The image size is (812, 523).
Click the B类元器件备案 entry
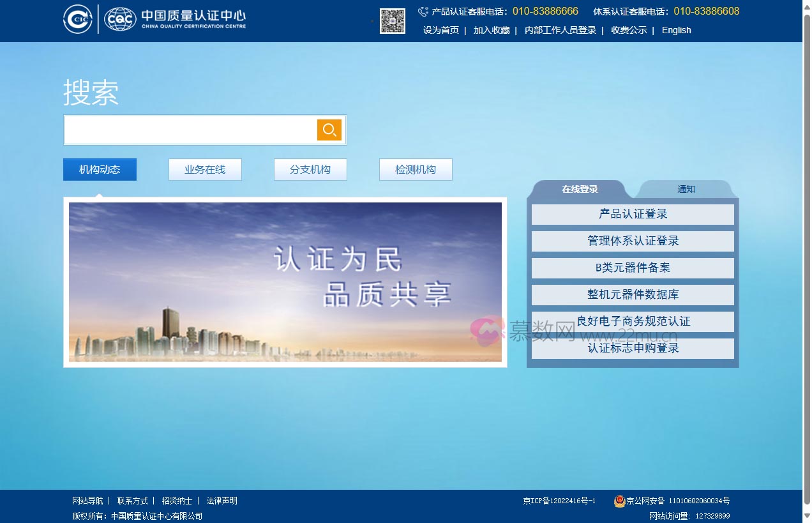point(633,268)
